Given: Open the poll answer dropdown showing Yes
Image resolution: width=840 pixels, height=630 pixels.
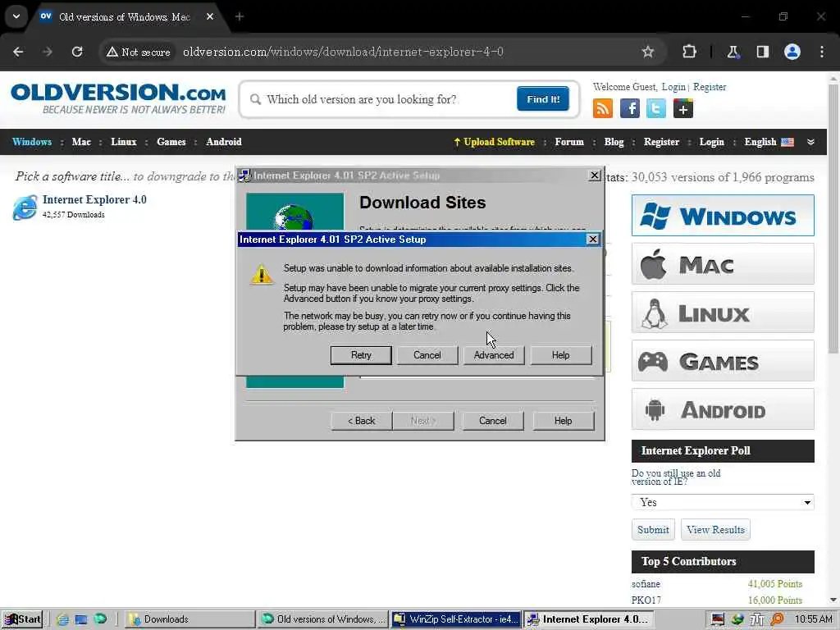Looking at the screenshot, I should pos(723,502).
